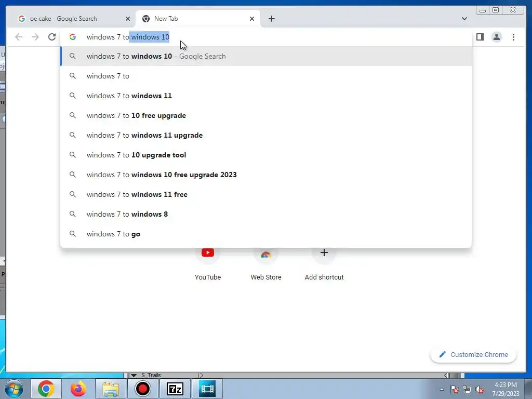The height and width of the screenshot is (399, 532).
Task: Pick suggestion 'windows 7 to 10 upgrade tool'
Action: pos(266,155)
